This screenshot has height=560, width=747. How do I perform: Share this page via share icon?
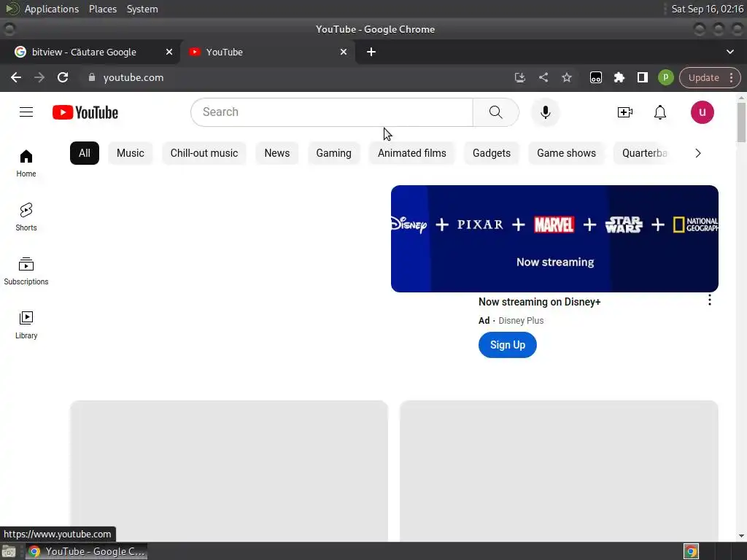click(x=543, y=77)
